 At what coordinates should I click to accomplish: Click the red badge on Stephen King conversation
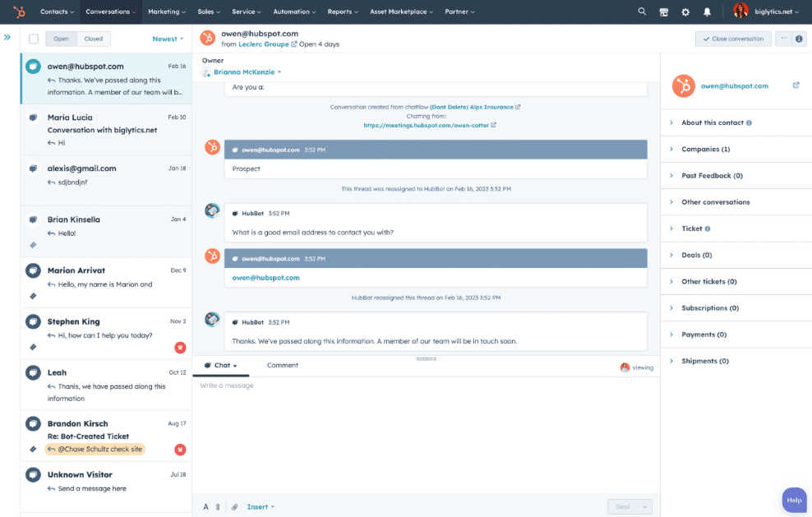[x=180, y=348]
